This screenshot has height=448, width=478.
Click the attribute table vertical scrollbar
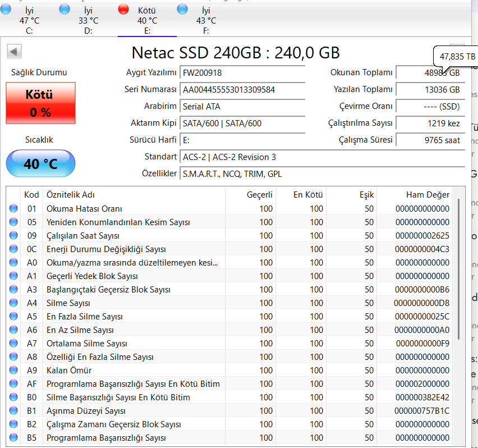458,269
